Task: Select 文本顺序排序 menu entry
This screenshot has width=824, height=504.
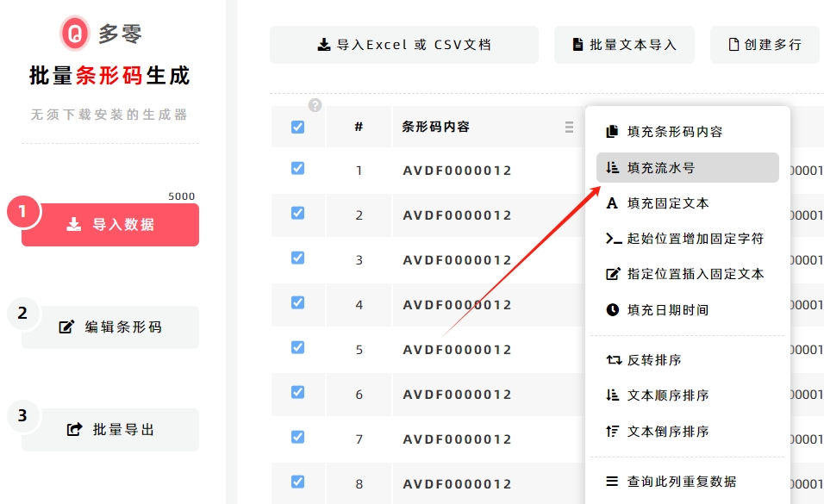Action: coord(687,395)
